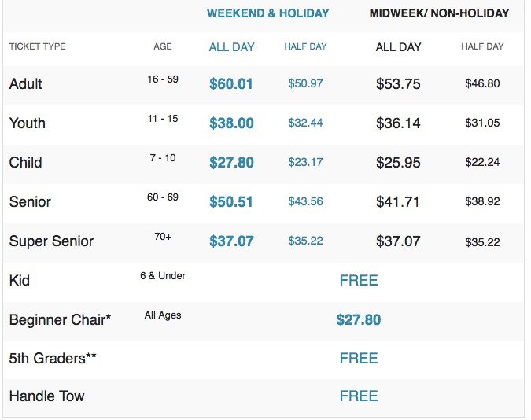The image size is (531, 420).
Task: Choose Child weekend all-day price $27.80
Action: [231, 162]
